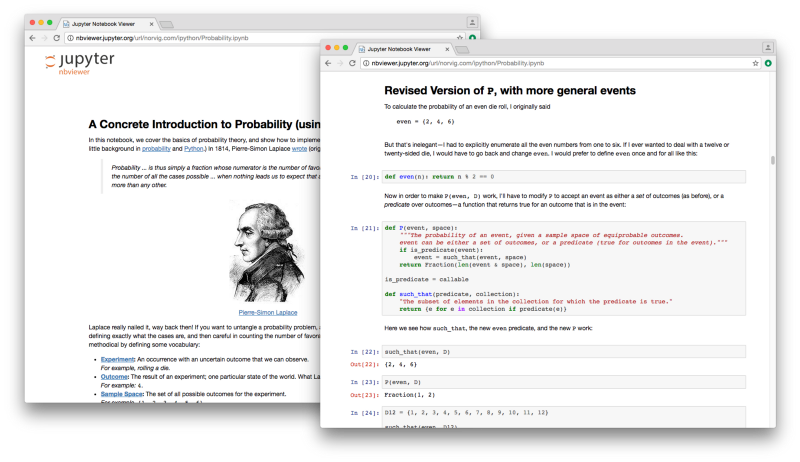Screen dimensions: 800x462
Task: Open user profile icon in front window
Action: tap(768, 47)
